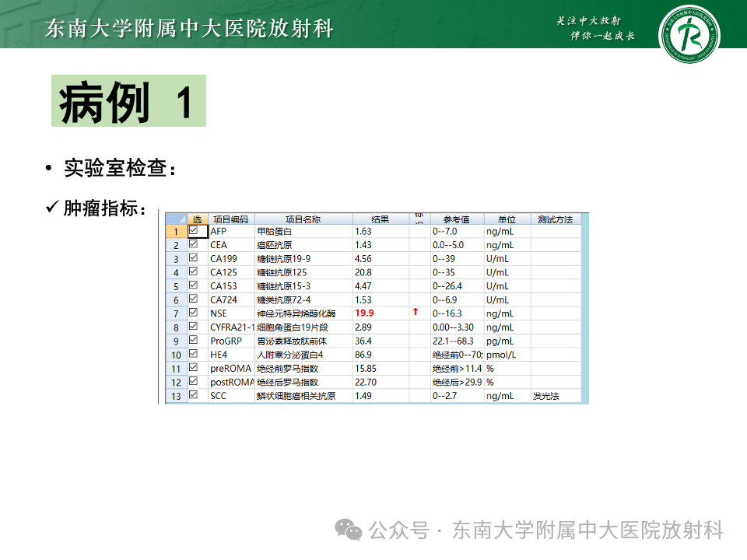This screenshot has width=747, height=560.
Task: Uncheck the NSE row checkbox
Action: coord(194,313)
